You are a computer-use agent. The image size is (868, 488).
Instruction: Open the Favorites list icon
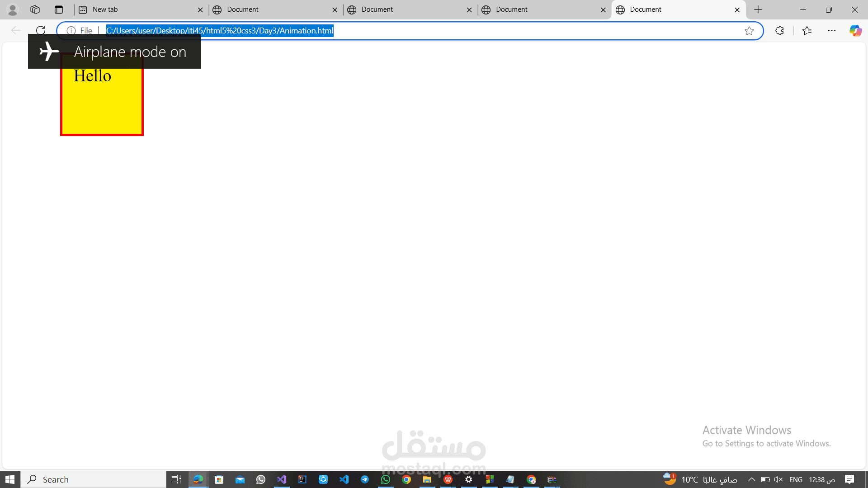click(807, 31)
